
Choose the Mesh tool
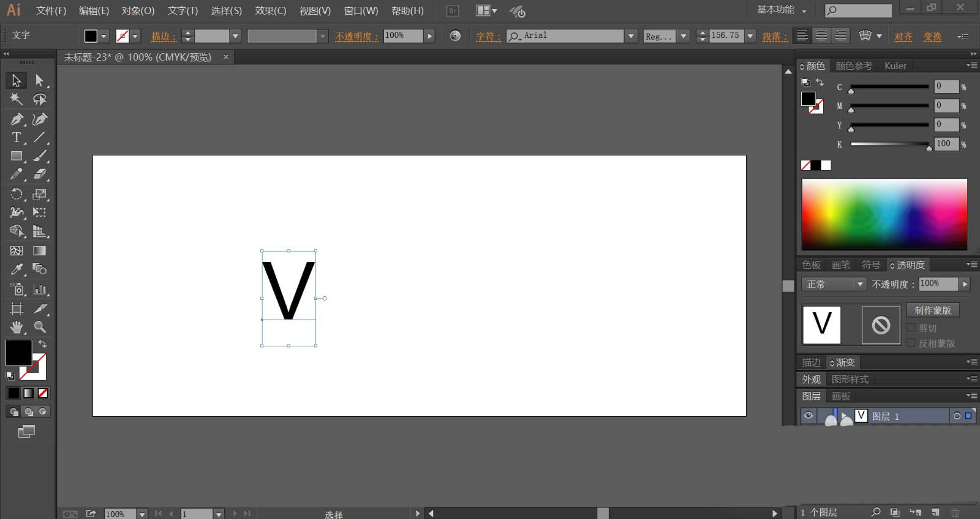coord(17,250)
